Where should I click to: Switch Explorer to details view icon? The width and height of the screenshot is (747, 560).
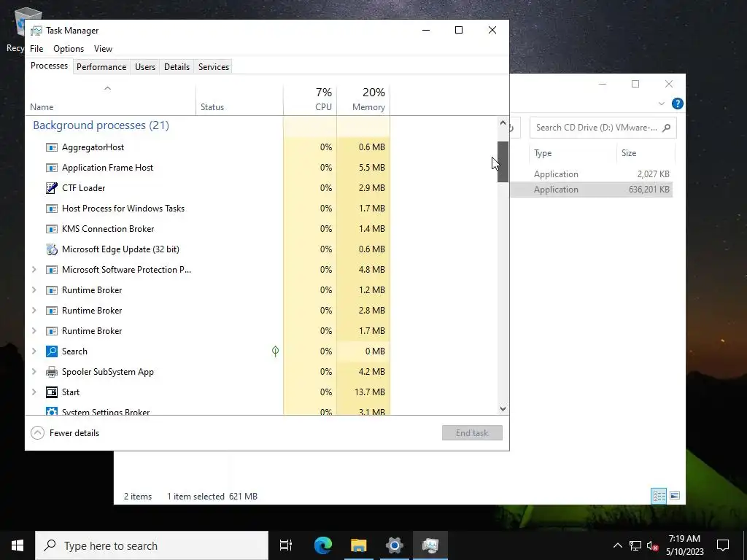point(659,496)
